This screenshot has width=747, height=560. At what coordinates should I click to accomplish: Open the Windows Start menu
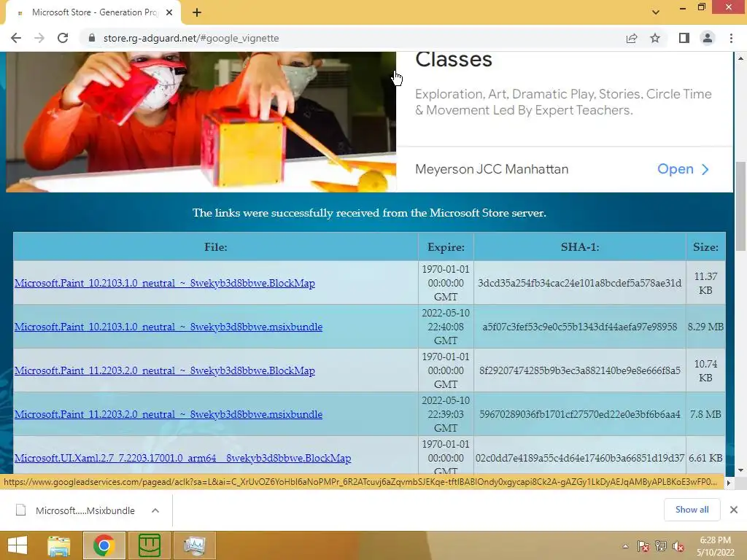coord(18,545)
